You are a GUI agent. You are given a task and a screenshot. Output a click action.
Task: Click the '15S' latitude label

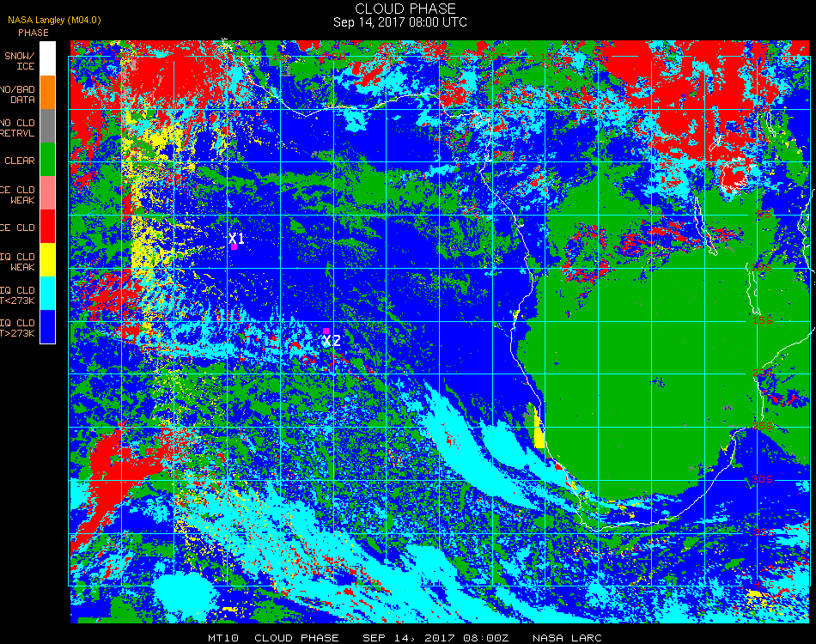point(763,320)
